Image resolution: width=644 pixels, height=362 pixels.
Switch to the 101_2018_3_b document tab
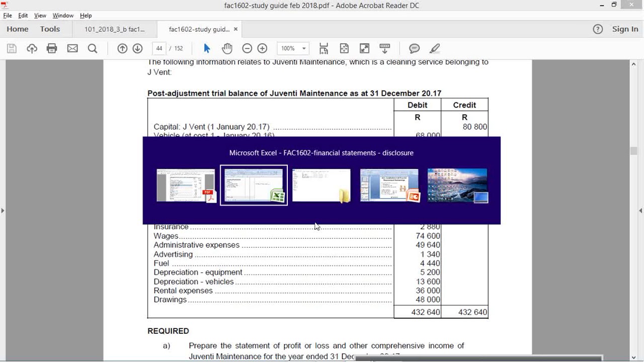[x=115, y=29]
